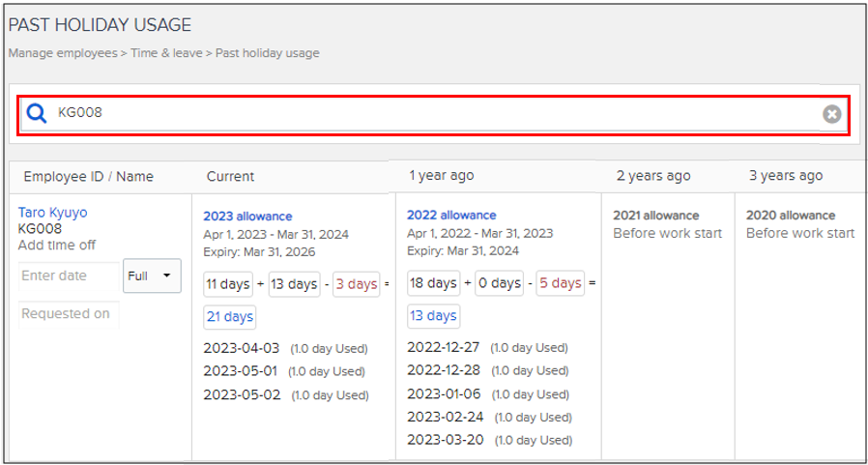Clear the search field with X icon

(x=831, y=115)
